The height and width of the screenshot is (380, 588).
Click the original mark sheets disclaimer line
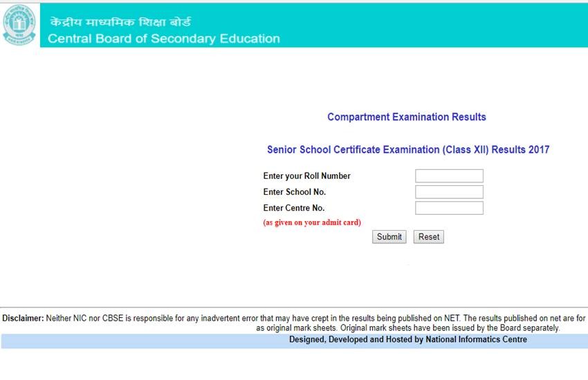(x=407, y=328)
